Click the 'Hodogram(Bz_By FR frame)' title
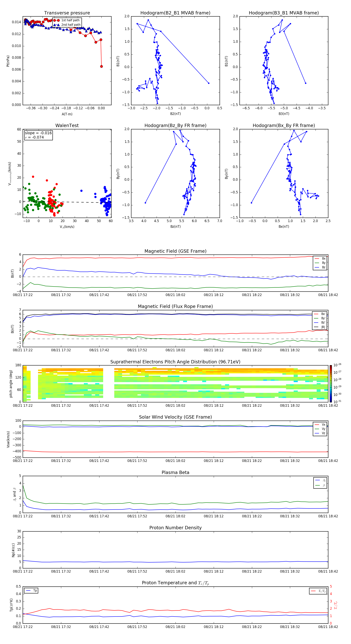The height and width of the screenshot is (644, 351). (x=175, y=125)
